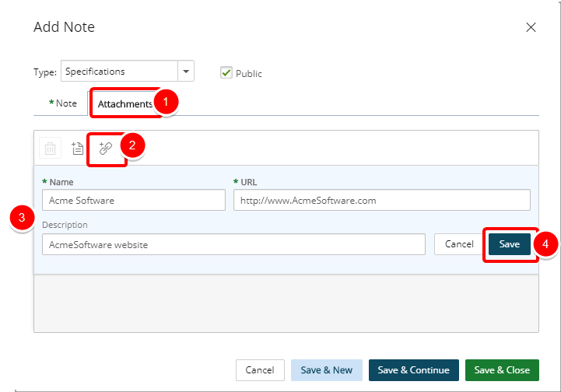The height and width of the screenshot is (392, 561).
Task: Click the URL input field
Action: tap(382, 200)
